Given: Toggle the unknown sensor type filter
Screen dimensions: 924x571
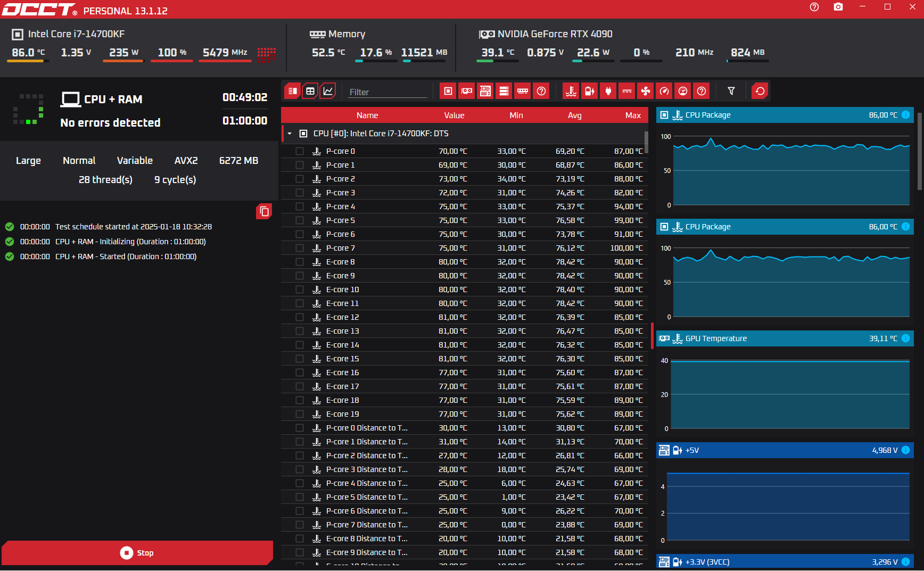Looking at the screenshot, I should click(x=702, y=91).
